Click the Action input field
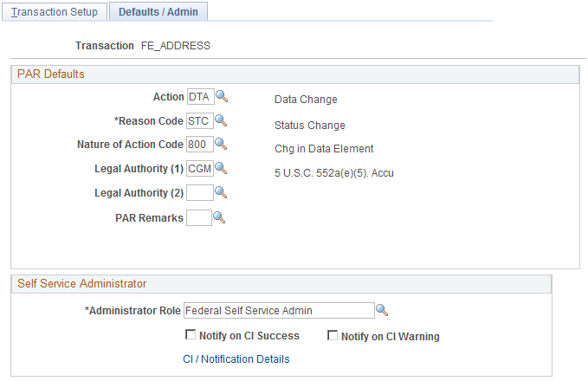 [199, 98]
